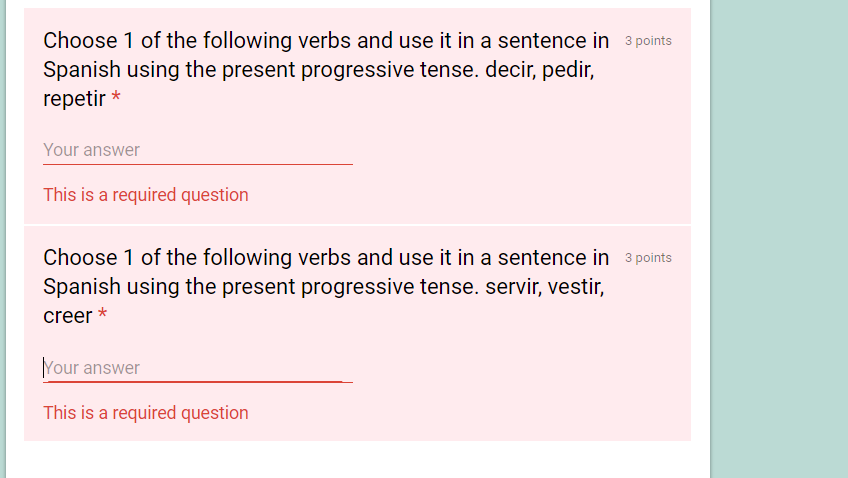Click the word 'vestir,' in second question
Image resolution: width=848 pixels, height=478 pixels.
coord(576,287)
